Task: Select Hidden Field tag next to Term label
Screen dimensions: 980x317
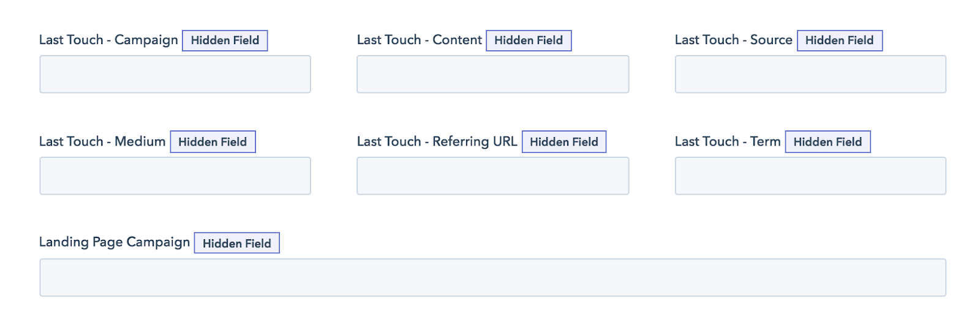Action: [x=827, y=142]
